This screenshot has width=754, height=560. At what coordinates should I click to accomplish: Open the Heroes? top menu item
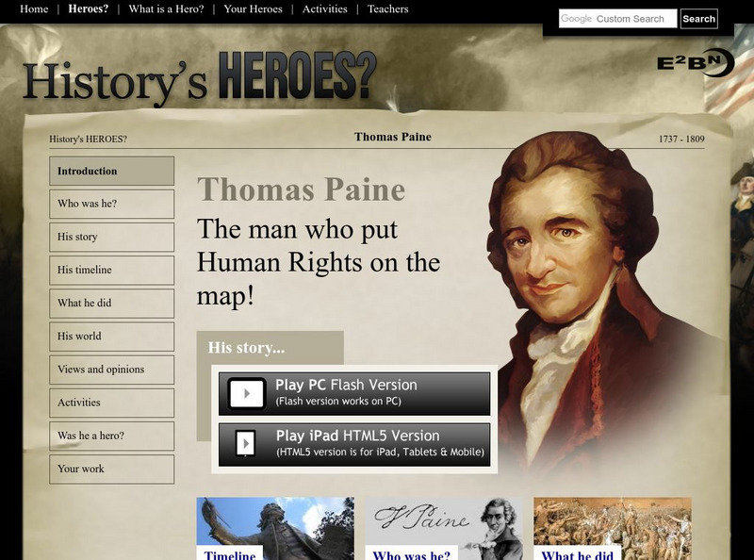click(89, 8)
